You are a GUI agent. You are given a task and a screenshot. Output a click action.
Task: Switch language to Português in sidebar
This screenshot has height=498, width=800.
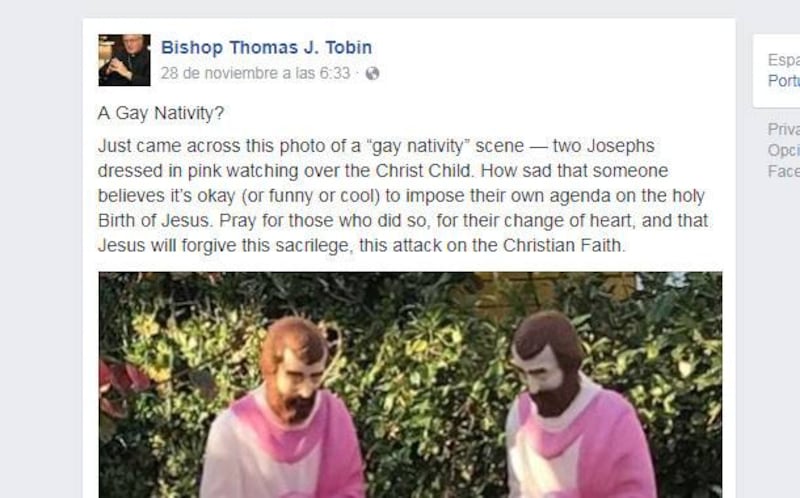[x=784, y=81]
